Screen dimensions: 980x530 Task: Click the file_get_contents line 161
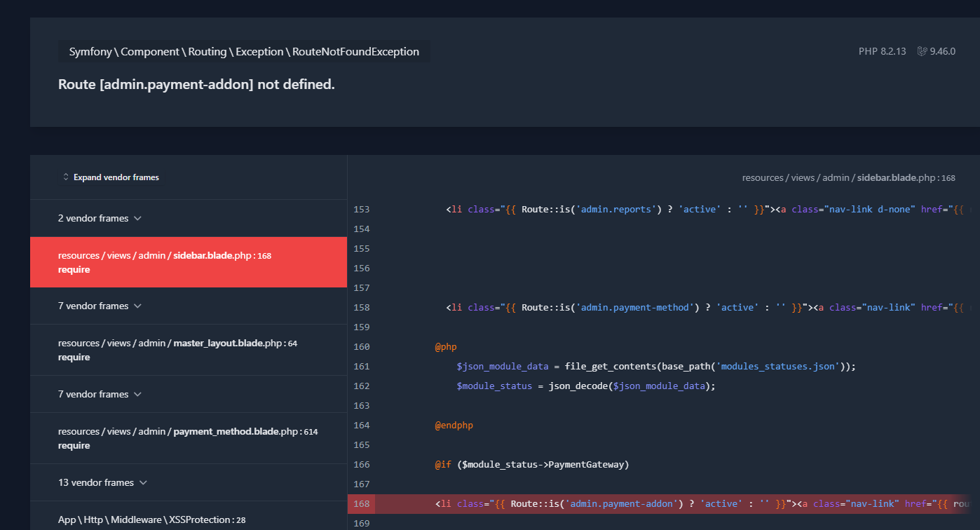(x=656, y=366)
